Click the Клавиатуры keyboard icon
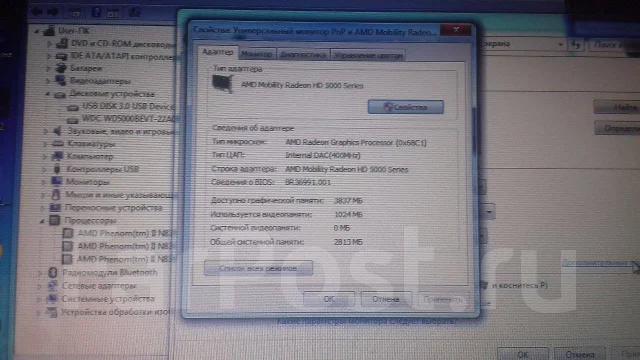640x360 pixels. point(58,144)
